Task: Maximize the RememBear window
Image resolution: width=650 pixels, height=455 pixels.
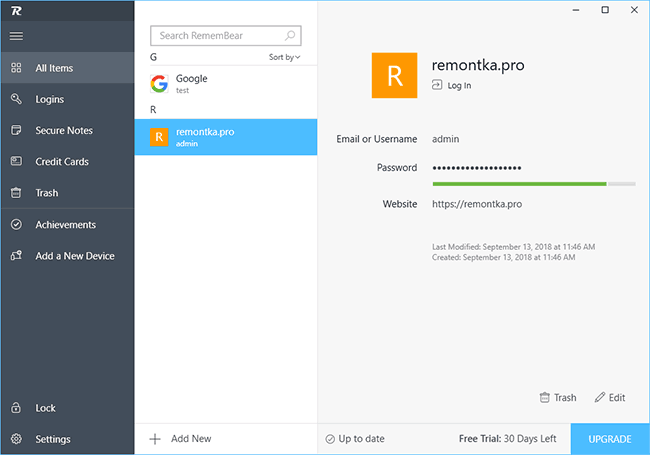Action: click(605, 10)
